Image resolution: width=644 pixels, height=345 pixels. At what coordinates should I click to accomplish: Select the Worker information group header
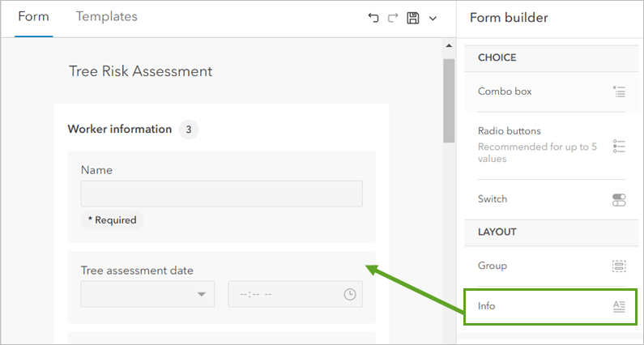(120, 130)
